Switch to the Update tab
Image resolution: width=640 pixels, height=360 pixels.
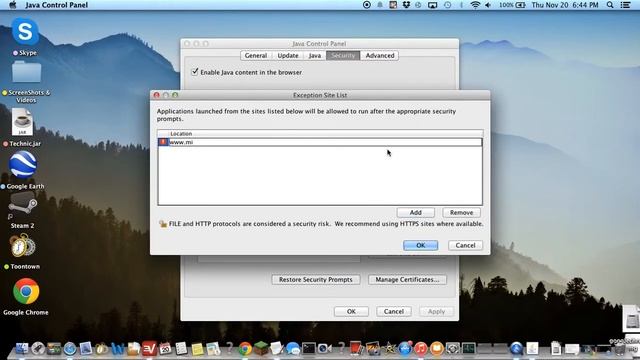click(288, 56)
